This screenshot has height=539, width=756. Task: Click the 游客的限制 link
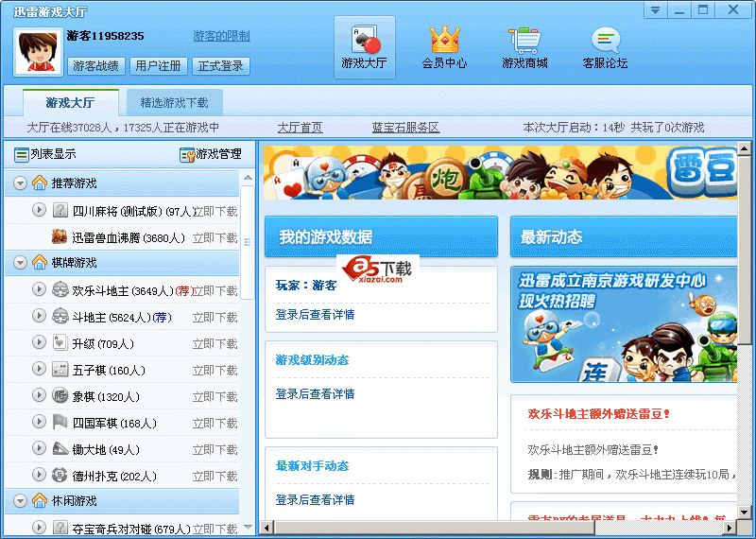[221, 36]
